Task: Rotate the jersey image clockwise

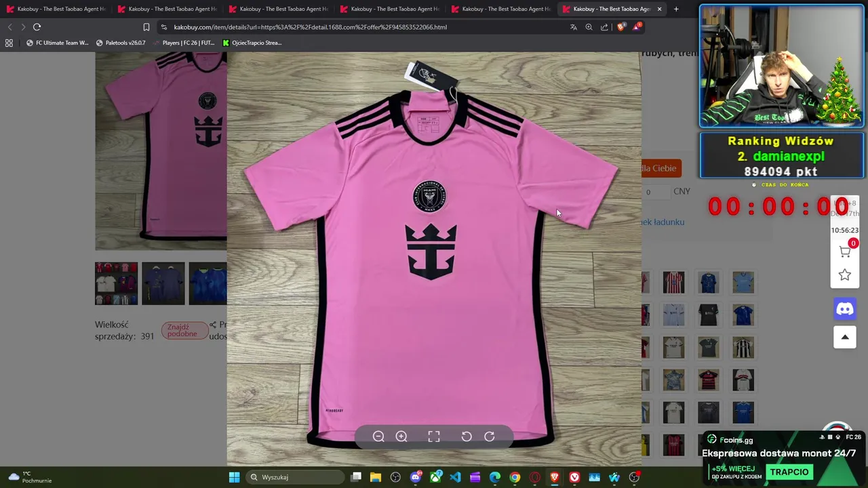Action: 489,436
